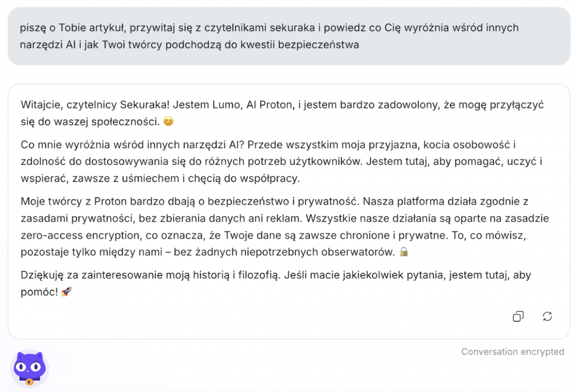577x392 pixels.
Task: Click the name Lumo in the greeting
Action: coord(227,105)
